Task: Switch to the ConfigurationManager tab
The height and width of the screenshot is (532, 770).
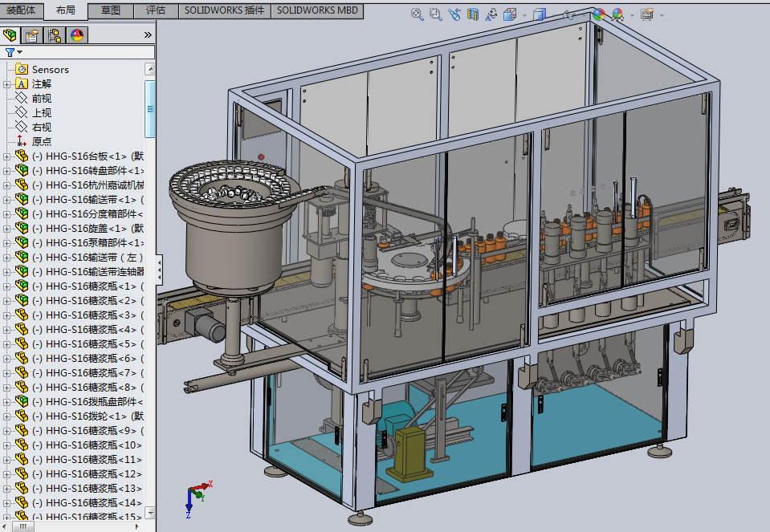Action: pyautogui.click(x=55, y=35)
